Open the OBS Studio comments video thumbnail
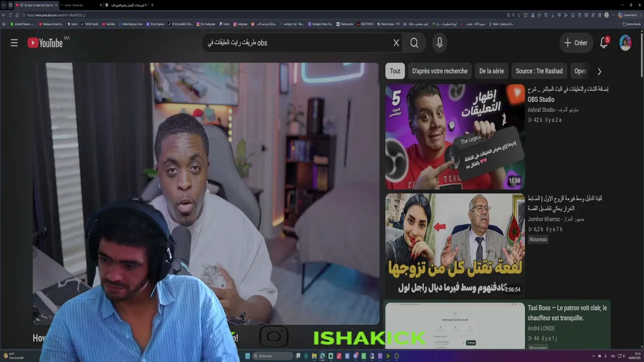Viewport: 644px width, 362px height. point(455,137)
